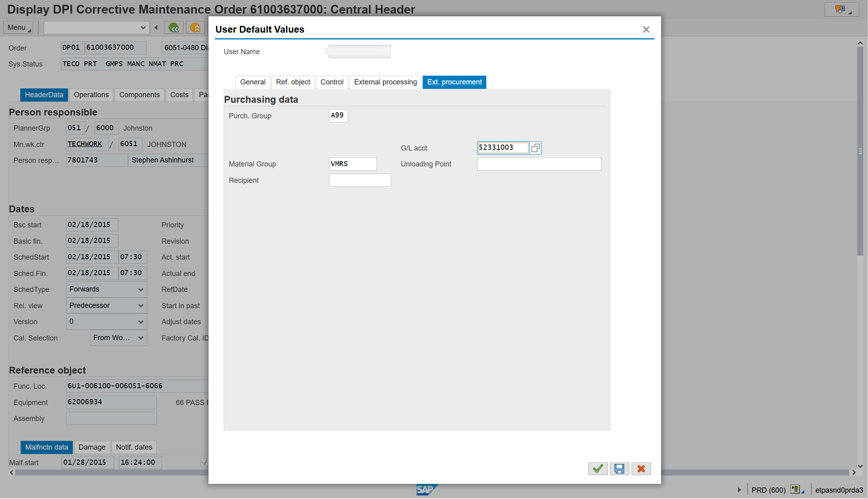Open the Menu dropdown button
Viewport: 868px width, 499px height.
tap(18, 27)
